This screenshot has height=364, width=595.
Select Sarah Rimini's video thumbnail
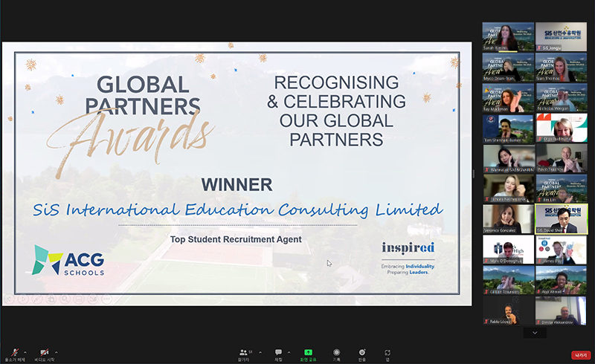[x=508, y=37]
